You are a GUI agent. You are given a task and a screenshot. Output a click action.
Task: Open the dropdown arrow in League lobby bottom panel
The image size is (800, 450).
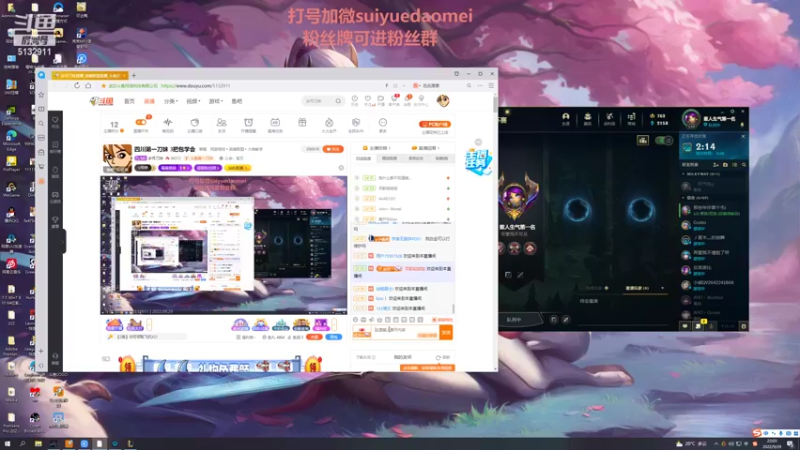662,288
